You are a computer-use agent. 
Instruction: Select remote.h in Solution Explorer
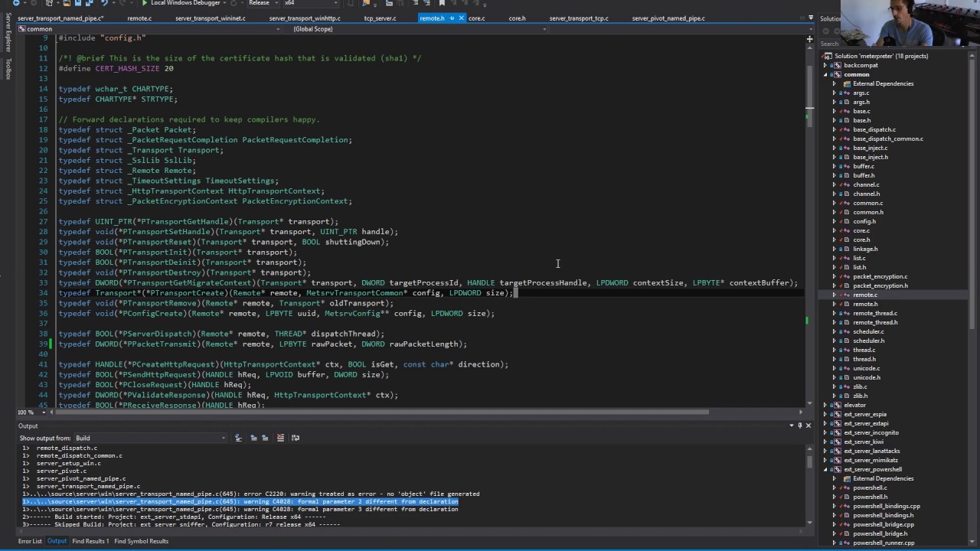tap(865, 304)
